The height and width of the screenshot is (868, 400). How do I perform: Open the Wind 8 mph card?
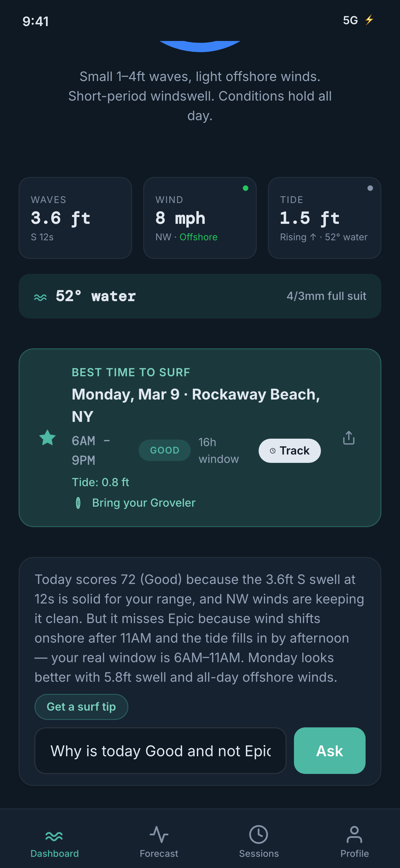coord(200,218)
